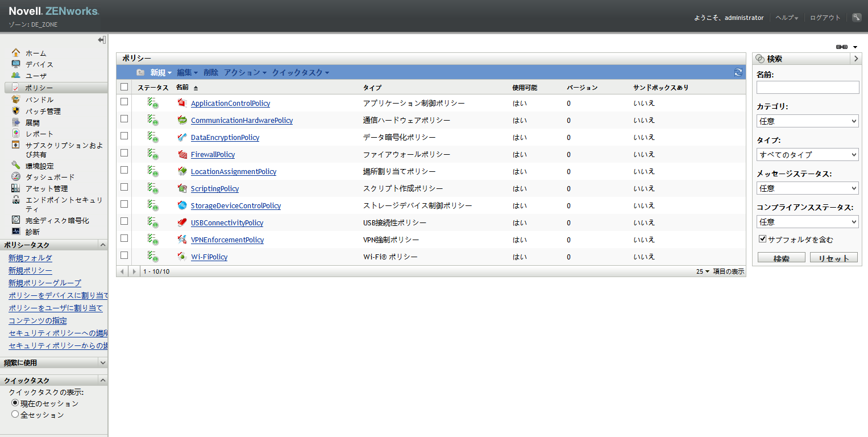
Task: Click the 新規フォルダ task link
Action: (x=30, y=258)
